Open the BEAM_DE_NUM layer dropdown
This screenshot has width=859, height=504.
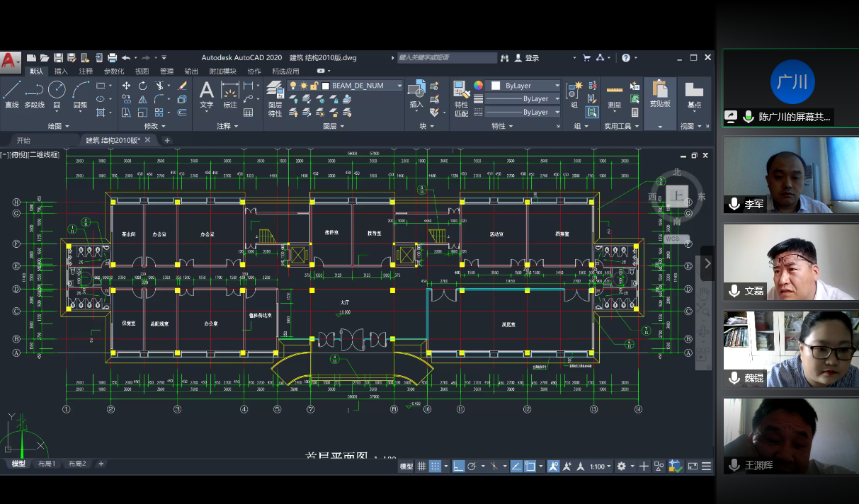[x=399, y=86]
